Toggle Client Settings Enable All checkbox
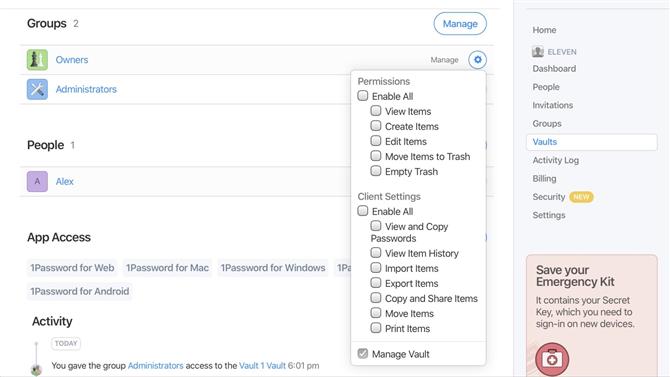 click(363, 211)
